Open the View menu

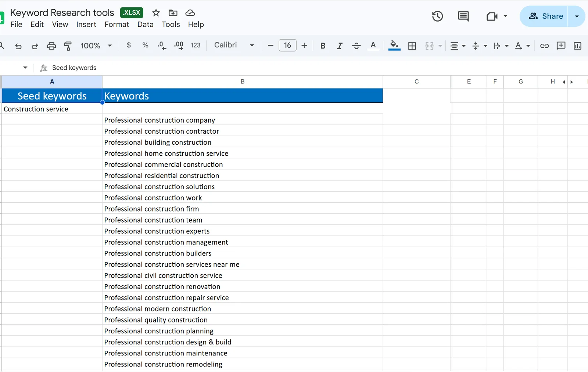(60, 25)
